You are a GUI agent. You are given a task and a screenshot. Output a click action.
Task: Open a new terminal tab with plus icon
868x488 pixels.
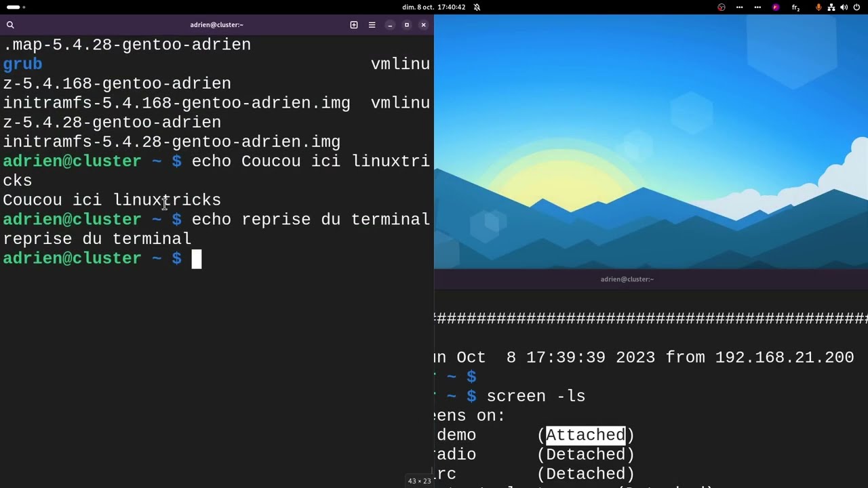[x=354, y=25]
